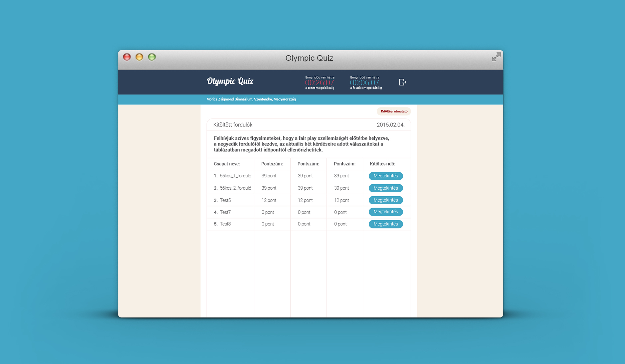Toggle fullscreen with the expand arrows icon

pyautogui.click(x=496, y=57)
